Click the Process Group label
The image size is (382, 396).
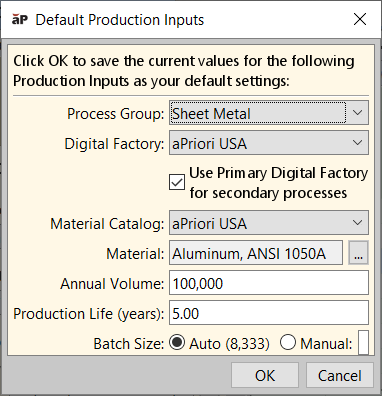click(x=116, y=114)
